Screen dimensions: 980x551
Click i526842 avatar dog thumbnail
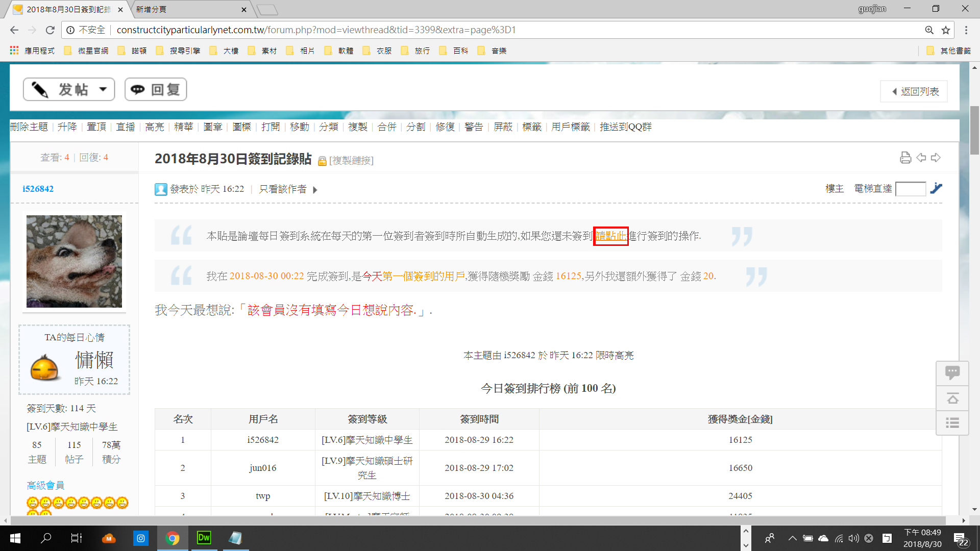[75, 261]
